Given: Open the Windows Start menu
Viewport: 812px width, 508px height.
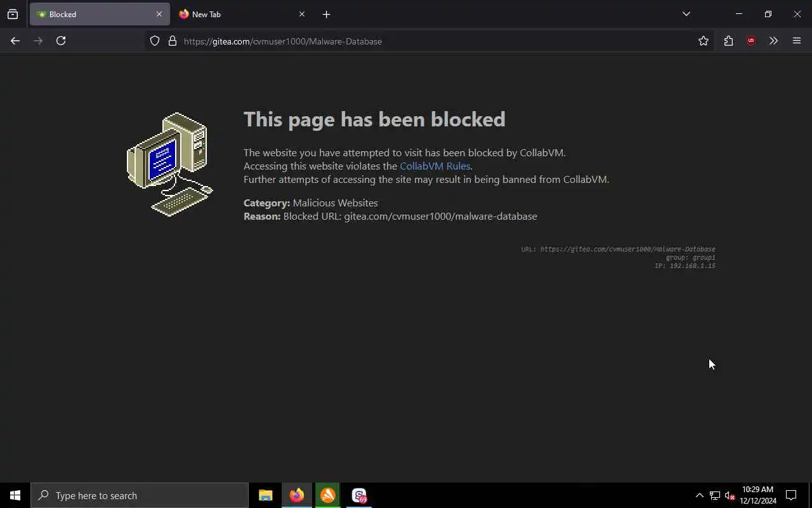Looking at the screenshot, I should [x=15, y=495].
